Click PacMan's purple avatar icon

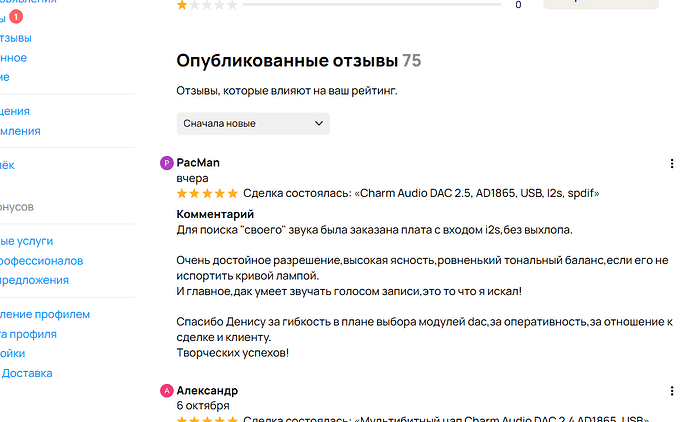pyautogui.click(x=166, y=163)
